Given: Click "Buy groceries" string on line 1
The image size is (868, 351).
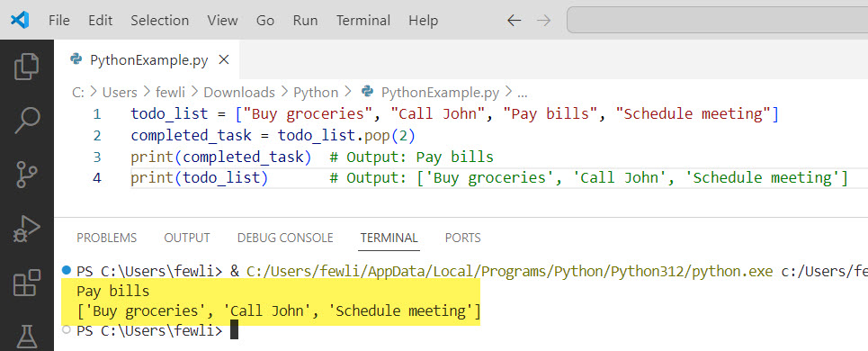Looking at the screenshot, I should pyautogui.click(x=308, y=114).
